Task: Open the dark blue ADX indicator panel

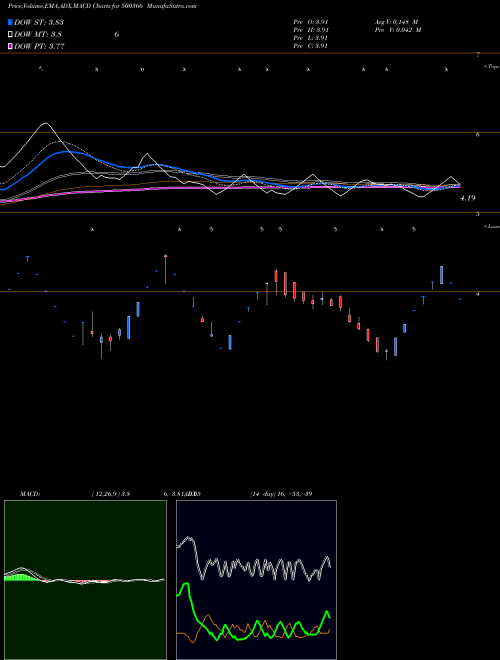Action: 256,580
